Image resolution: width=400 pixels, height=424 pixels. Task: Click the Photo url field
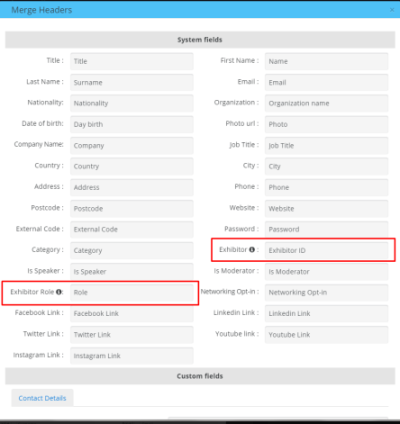click(327, 124)
